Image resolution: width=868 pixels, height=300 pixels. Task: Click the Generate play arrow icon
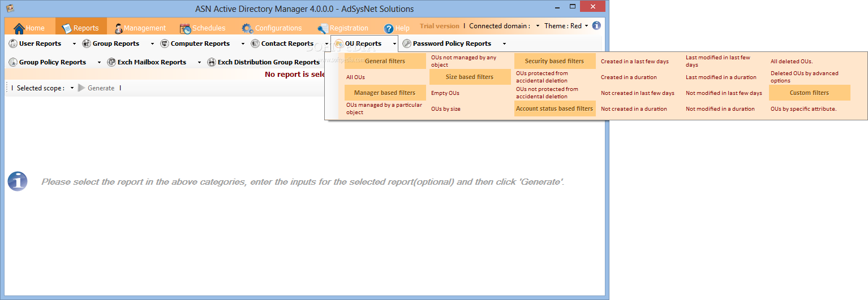point(82,88)
